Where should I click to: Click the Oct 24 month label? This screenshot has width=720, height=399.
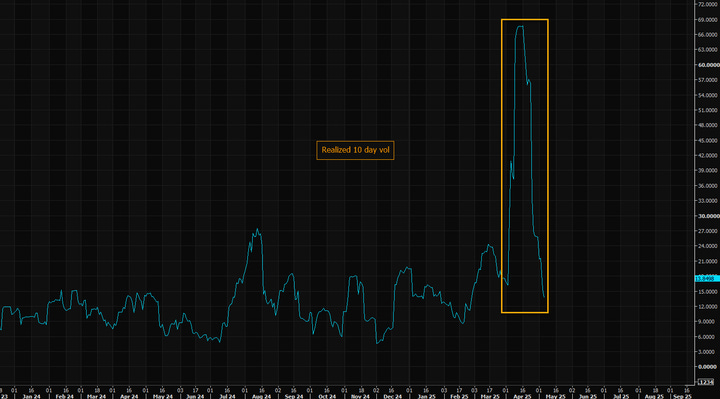tap(327, 396)
